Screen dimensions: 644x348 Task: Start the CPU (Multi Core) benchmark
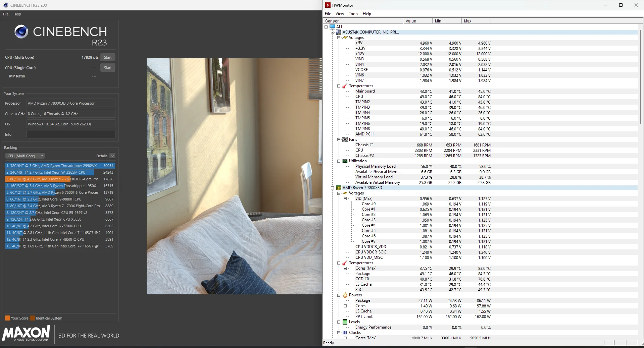tap(108, 57)
